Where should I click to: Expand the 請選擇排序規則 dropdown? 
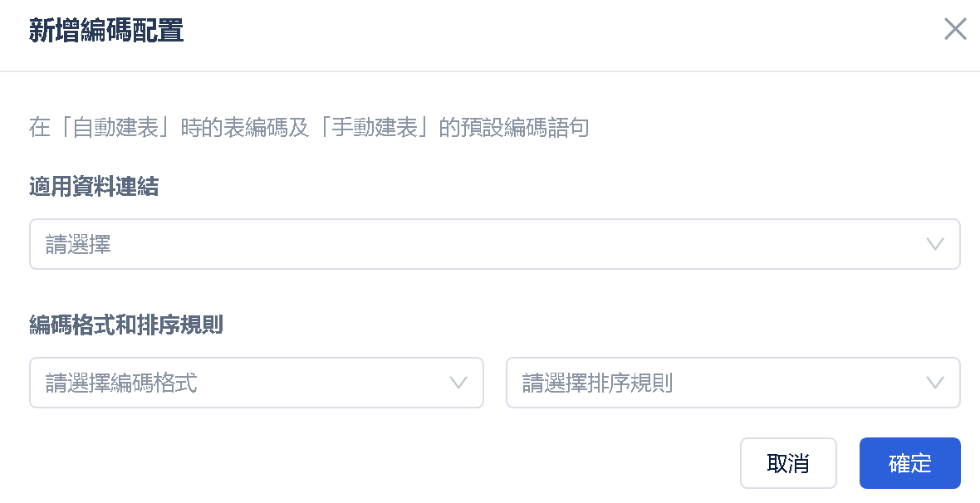point(733,383)
